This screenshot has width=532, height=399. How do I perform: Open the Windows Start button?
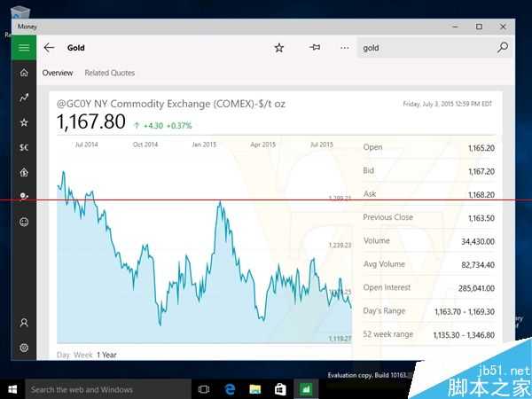coord(12,389)
